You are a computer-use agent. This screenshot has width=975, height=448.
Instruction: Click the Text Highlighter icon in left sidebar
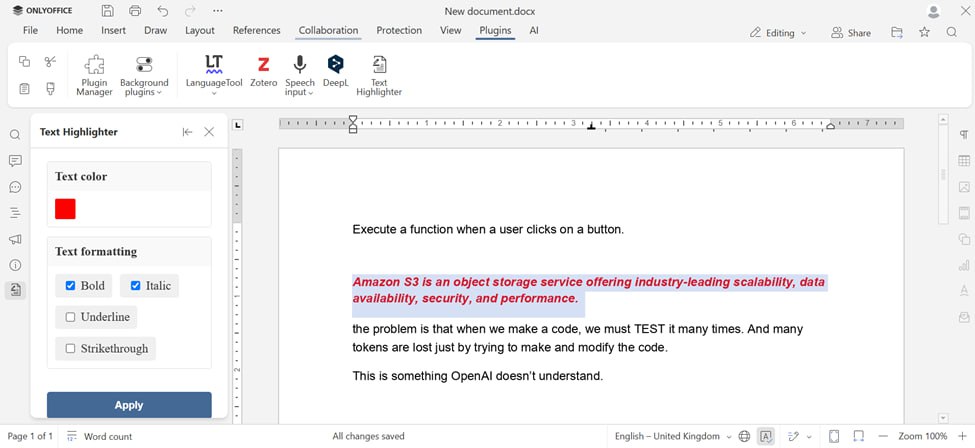pos(16,290)
